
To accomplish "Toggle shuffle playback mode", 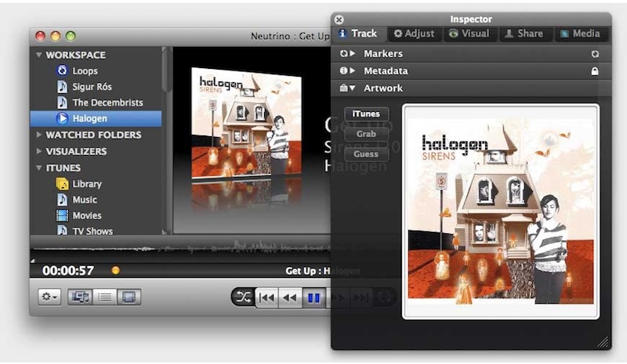I will pos(243,297).
